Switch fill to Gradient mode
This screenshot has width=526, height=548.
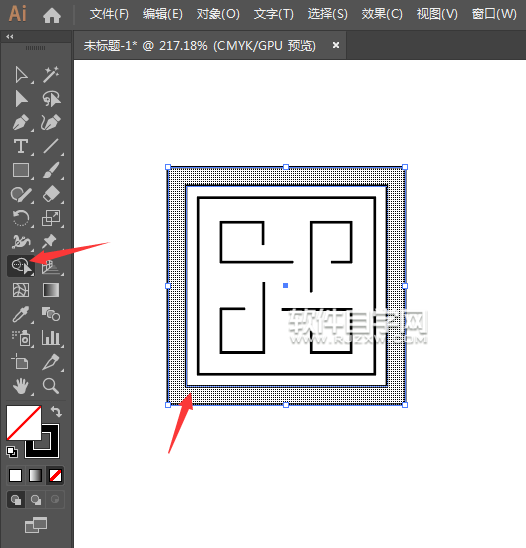click(35, 475)
